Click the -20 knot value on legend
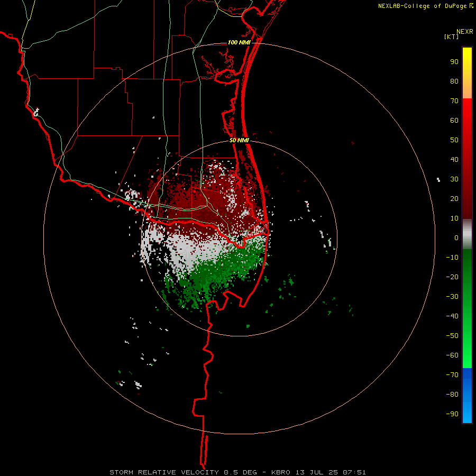This screenshot has width=476, height=476. point(452,277)
